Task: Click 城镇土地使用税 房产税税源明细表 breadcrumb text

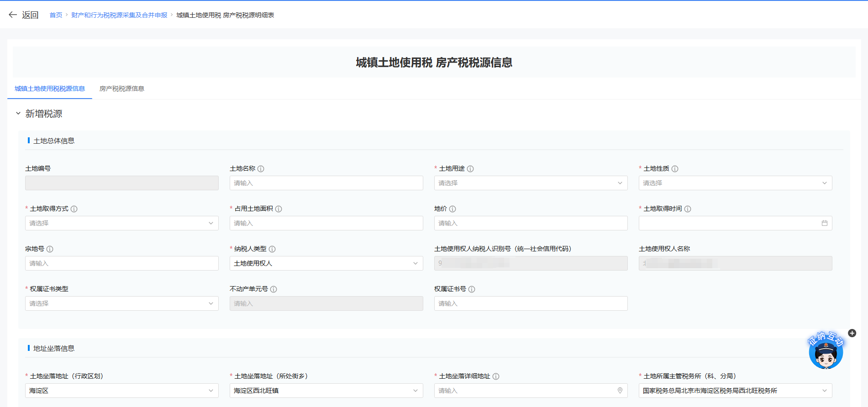Action: [225, 15]
